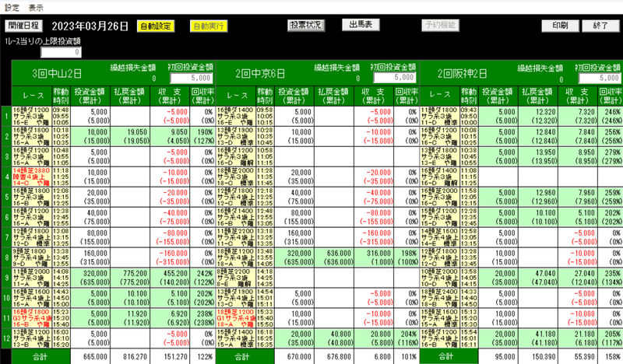Click Nakayama total balance 151,270
The height and width of the screenshot is (364, 623).
pos(170,357)
